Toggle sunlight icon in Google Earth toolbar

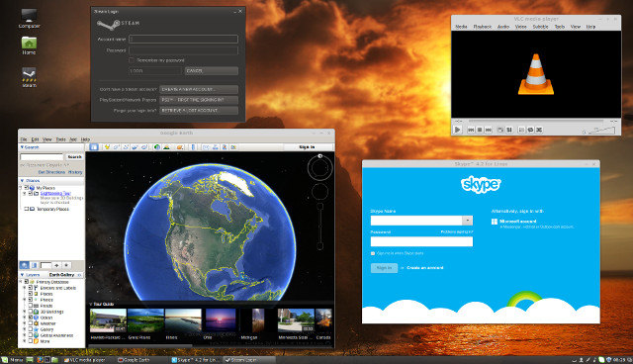tap(166, 147)
